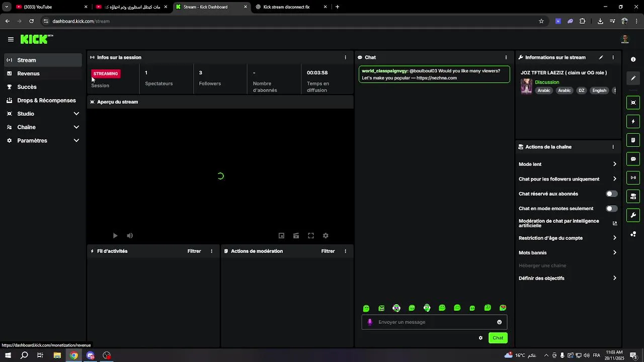The image size is (644, 362).
Task: Open the Informations sur le stream options menu
Action: click(x=613, y=57)
